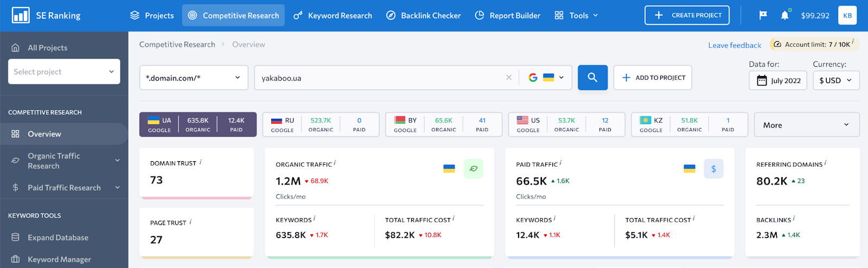Click the Organic Traffic info icon
This screenshot has width=868, height=268.
pyautogui.click(x=335, y=162)
